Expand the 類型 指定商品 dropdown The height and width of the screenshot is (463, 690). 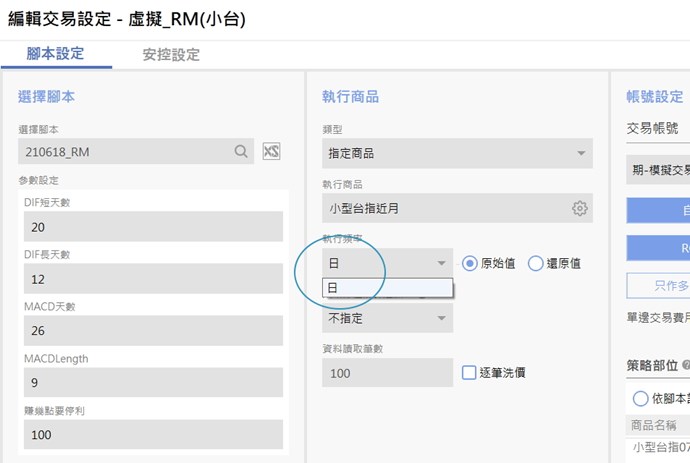(457, 153)
